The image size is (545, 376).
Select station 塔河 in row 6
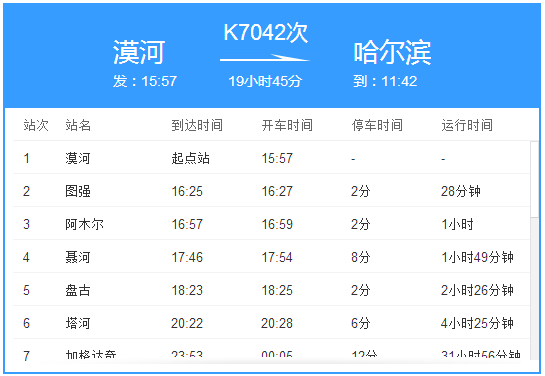[x=78, y=324]
